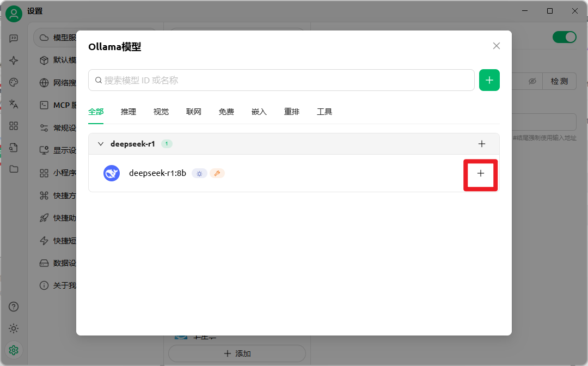Open the translate sidebar icon
The height and width of the screenshot is (366, 588).
14,104
